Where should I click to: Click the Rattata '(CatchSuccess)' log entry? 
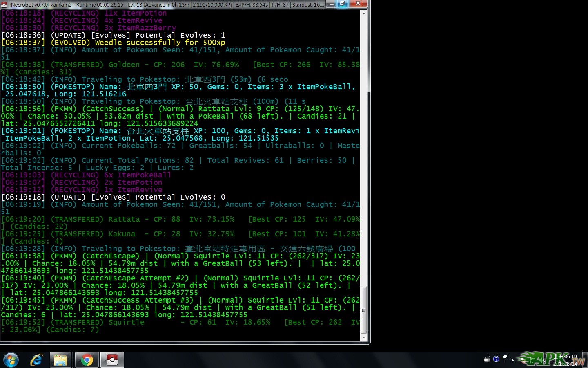(180, 116)
